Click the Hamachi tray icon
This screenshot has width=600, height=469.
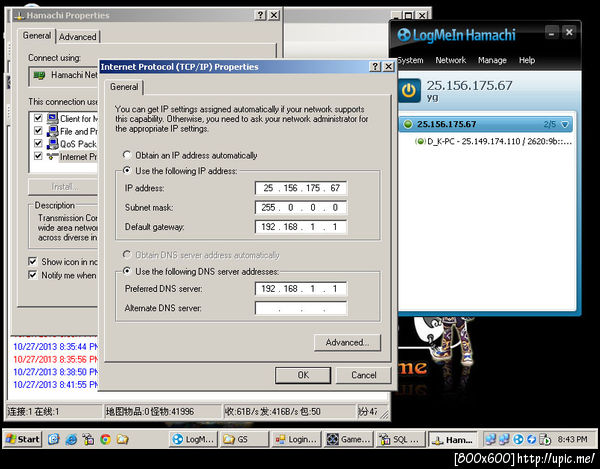[x=518, y=440]
